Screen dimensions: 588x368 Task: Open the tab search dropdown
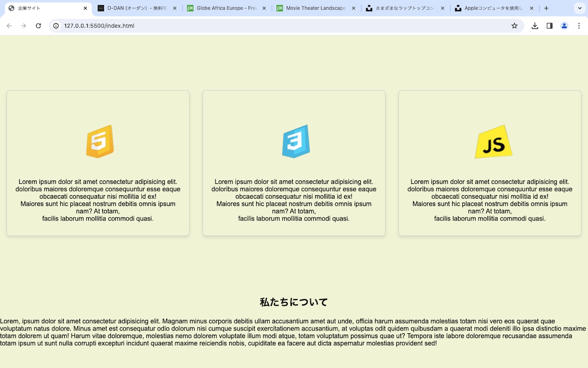[579, 8]
